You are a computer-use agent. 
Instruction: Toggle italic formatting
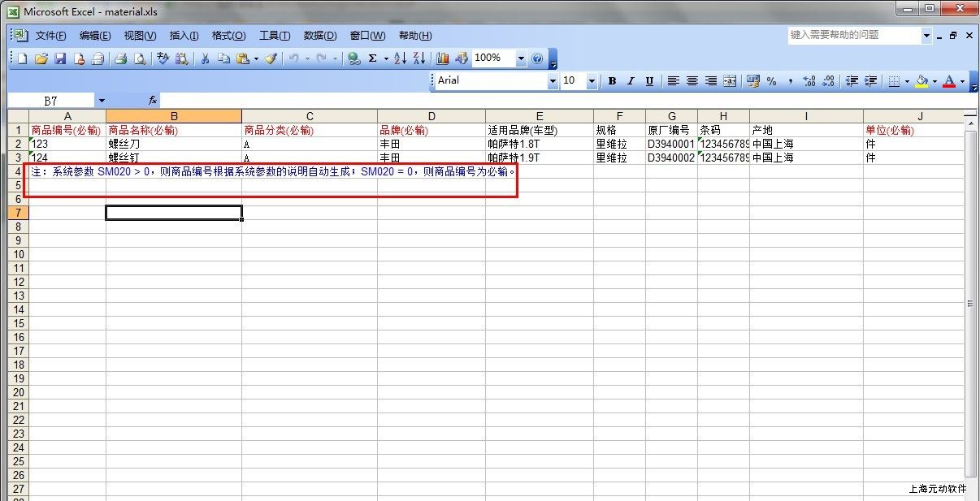pyautogui.click(x=631, y=81)
